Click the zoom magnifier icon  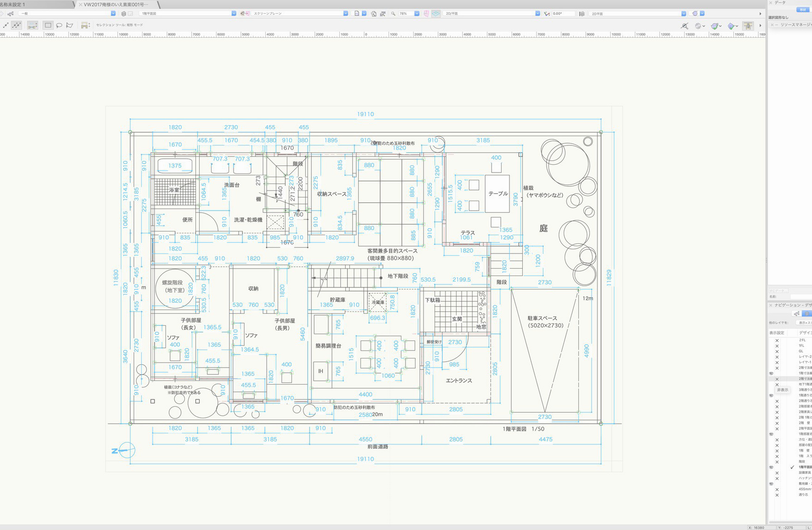point(393,14)
